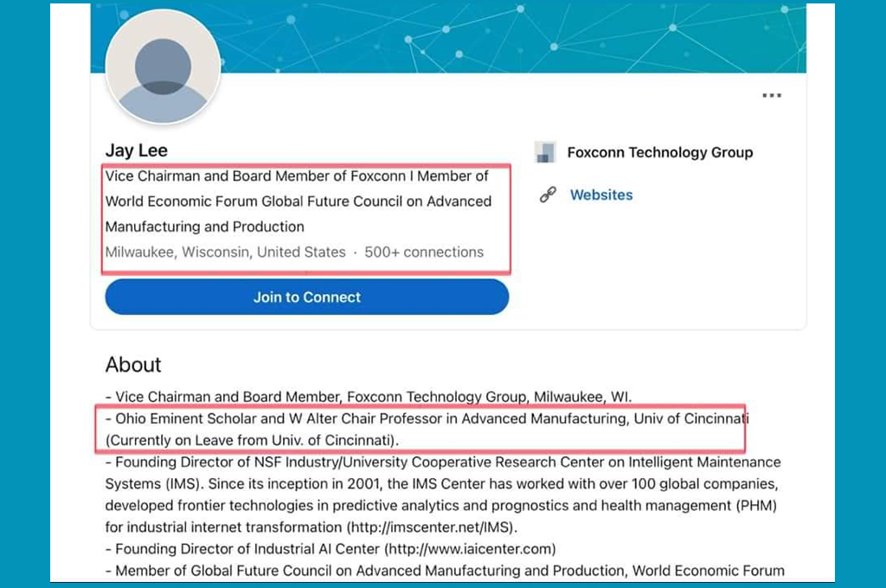Click the Ohio Eminent Scholar line
Viewport: 886px width, 588px height.
point(424,419)
